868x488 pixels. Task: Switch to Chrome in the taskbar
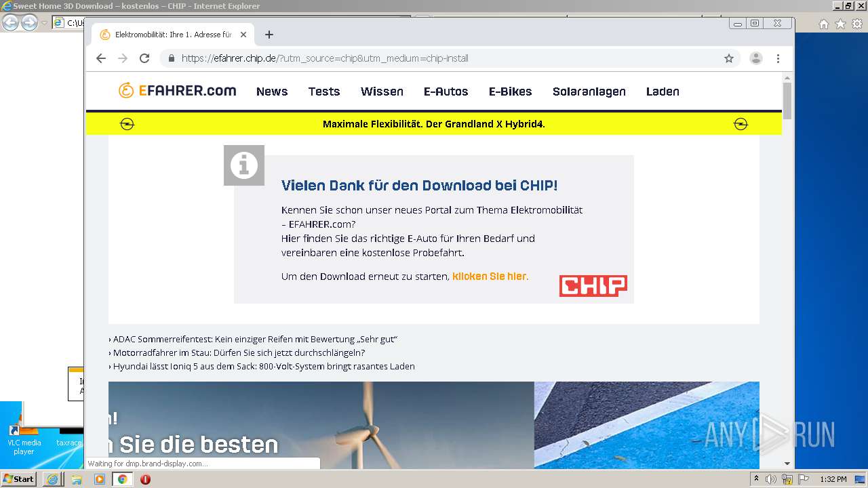(x=122, y=479)
